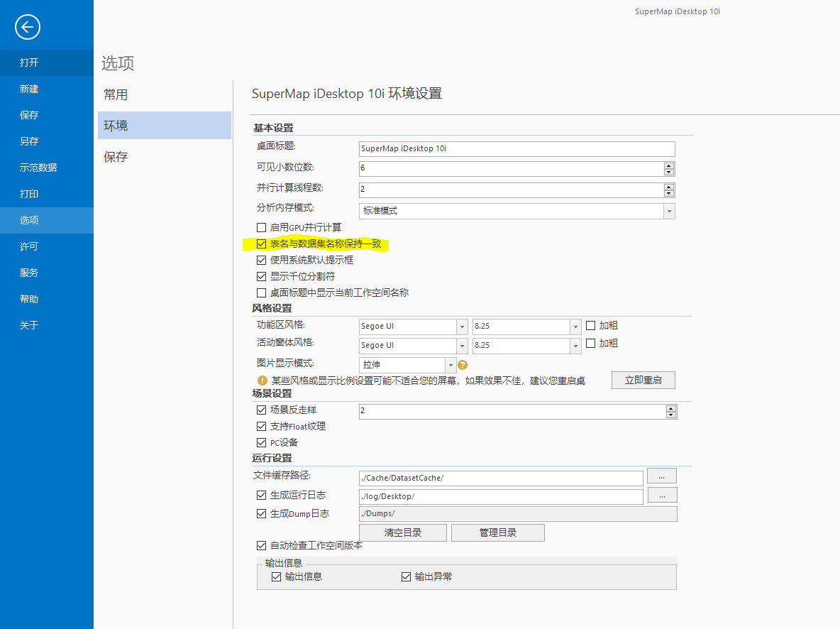Click the 可见小数位数 value field
Screen dimensions: 840x629
(511, 168)
